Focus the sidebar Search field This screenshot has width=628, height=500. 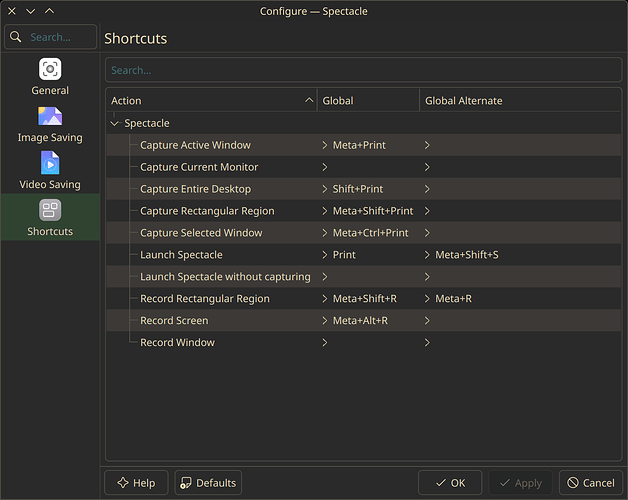(x=50, y=37)
